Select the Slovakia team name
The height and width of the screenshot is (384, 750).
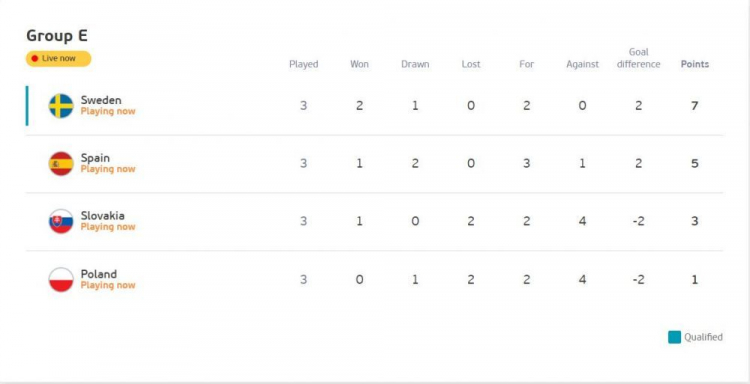[x=102, y=216]
